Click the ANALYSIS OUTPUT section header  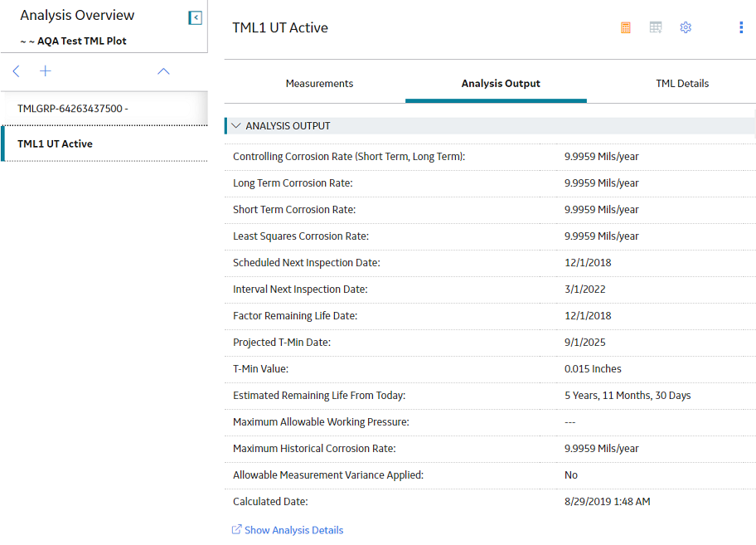[x=490, y=126]
